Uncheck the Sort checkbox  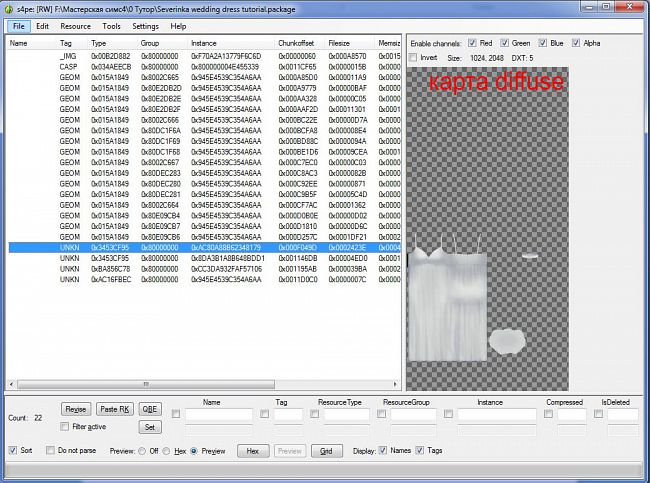coord(13,451)
